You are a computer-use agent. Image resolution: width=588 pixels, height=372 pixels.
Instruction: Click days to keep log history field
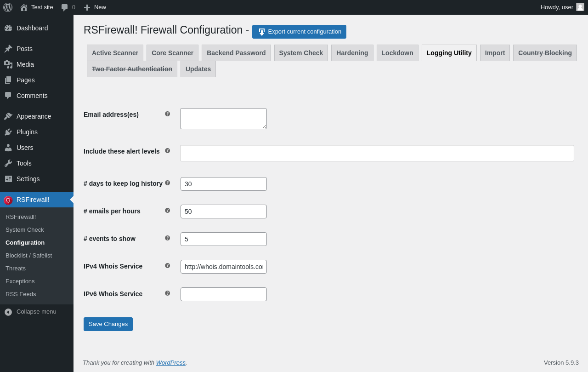coord(224,184)
